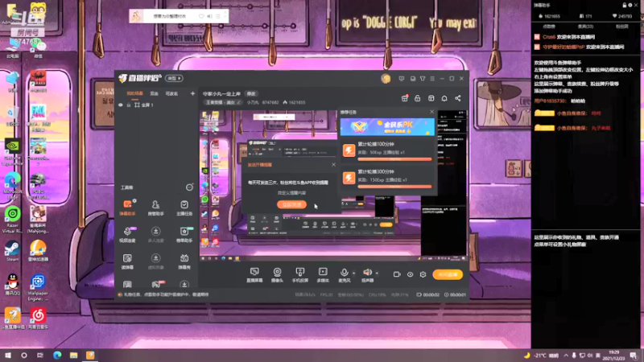
Task: Edit the stream category dropdown tag
Action: click(x=223, y=102)
